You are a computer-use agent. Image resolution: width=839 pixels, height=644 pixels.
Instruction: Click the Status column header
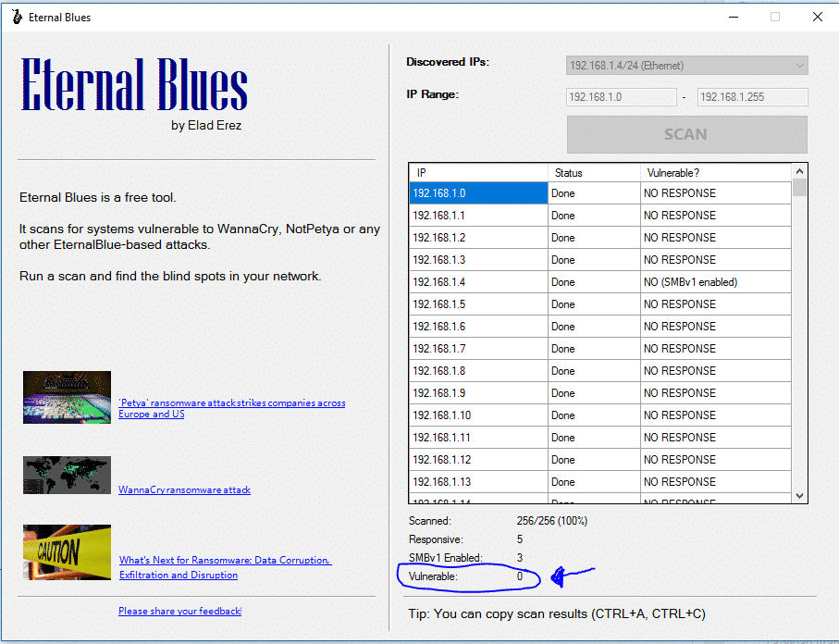(x=594, y=173)
